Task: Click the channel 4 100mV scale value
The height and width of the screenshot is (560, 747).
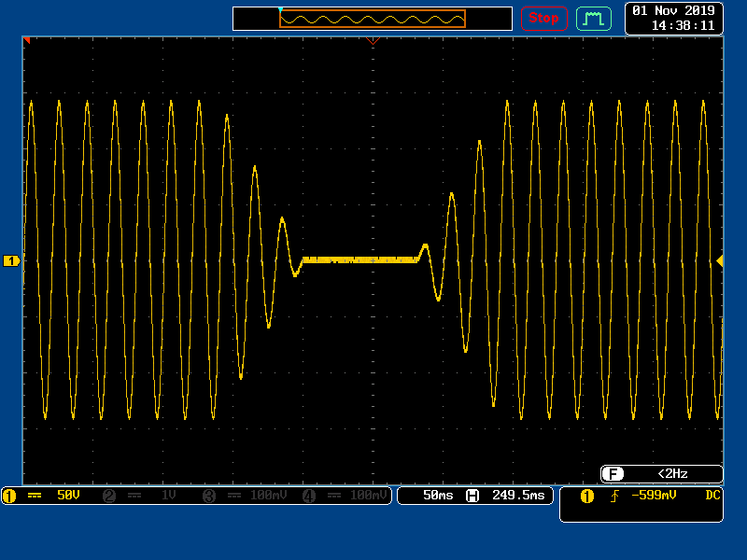Action: [368, 496]
